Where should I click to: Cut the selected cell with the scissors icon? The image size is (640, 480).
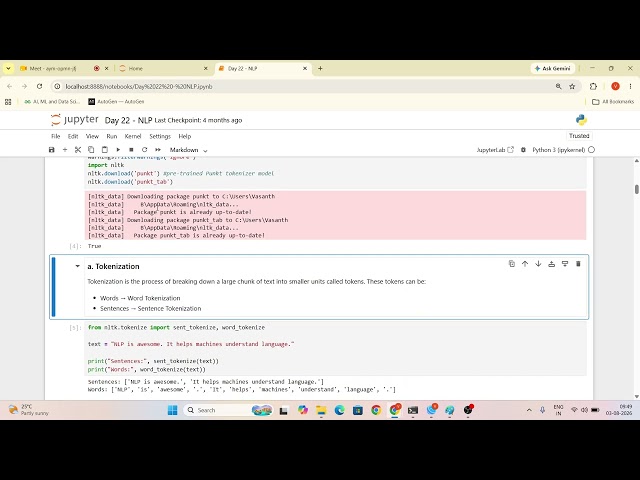78,150
